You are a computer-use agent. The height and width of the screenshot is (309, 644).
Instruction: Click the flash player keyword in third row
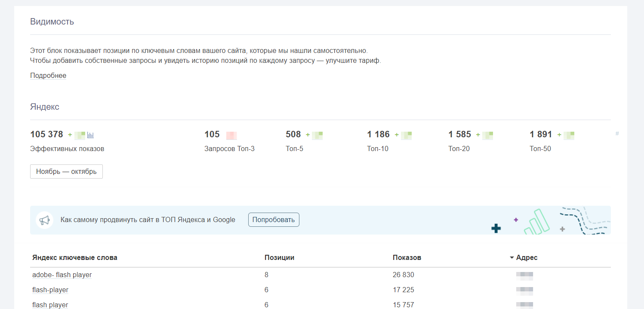[x=50, y=305]
